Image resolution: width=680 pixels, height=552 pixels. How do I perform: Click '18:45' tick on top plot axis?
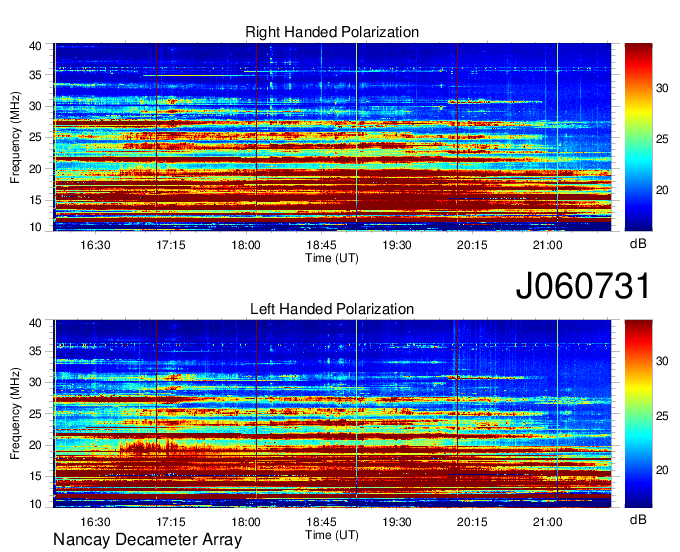pyautogui.click(x=321, y=245)
